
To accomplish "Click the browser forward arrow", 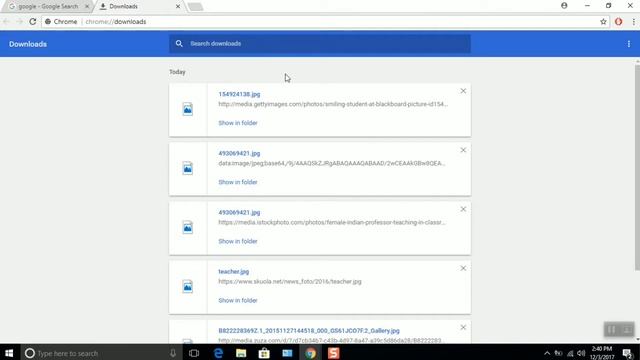I will click(x=19, y=22).
